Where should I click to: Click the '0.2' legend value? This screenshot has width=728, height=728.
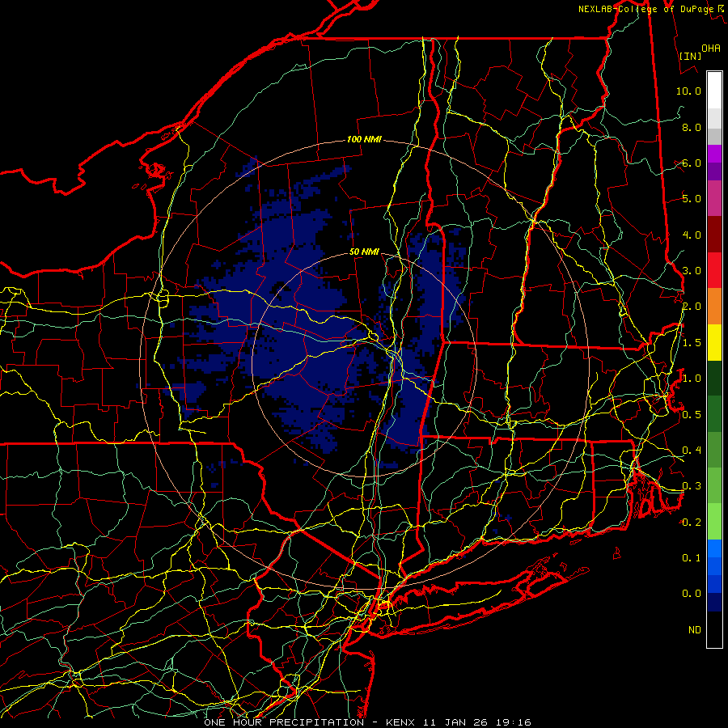(692, 523)
